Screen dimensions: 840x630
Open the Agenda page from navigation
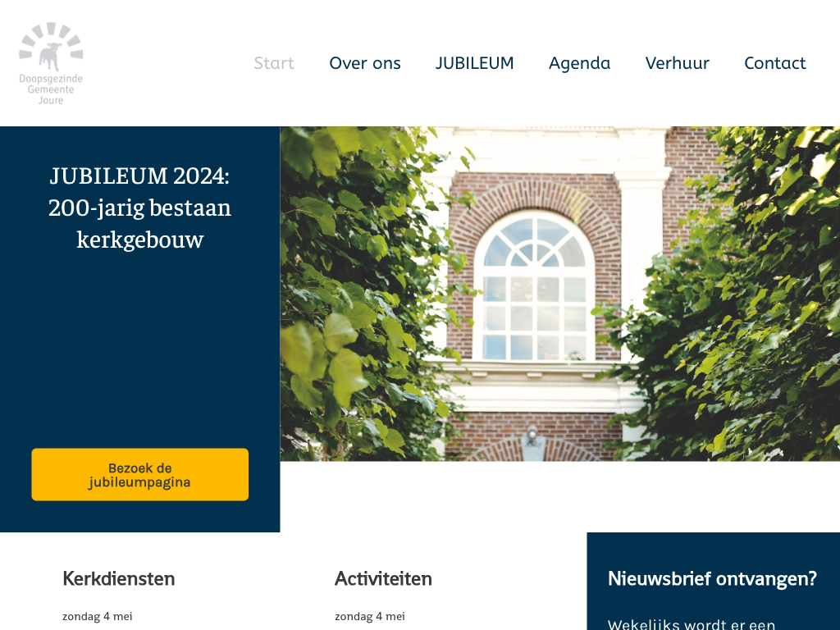pyautogui.click(x=580, y=63)
